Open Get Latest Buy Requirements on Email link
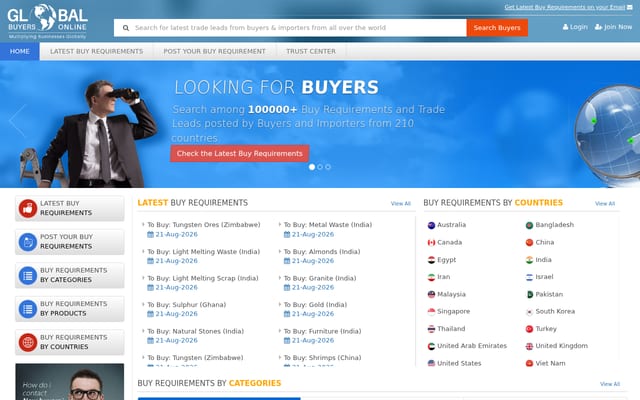The height and width of the screenshot is (400, 640). [564, 7]
